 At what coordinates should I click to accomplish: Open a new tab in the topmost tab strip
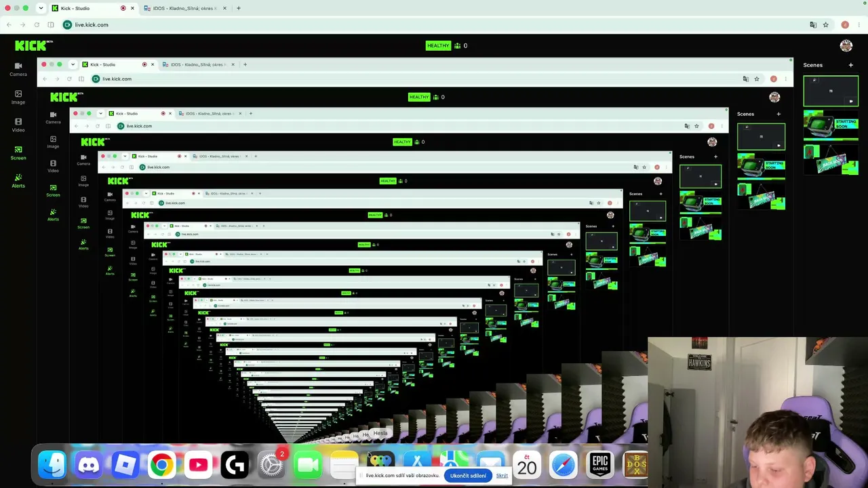(238, 8)
